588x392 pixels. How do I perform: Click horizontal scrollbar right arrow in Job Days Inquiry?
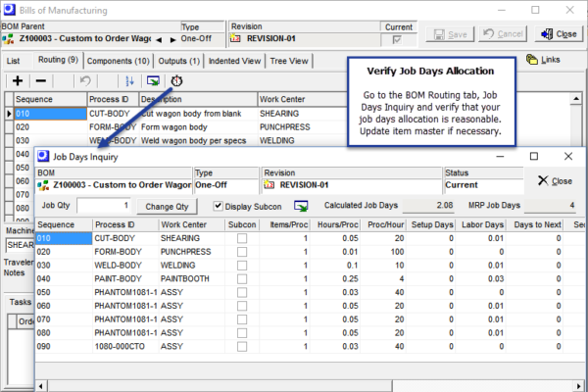579,386
